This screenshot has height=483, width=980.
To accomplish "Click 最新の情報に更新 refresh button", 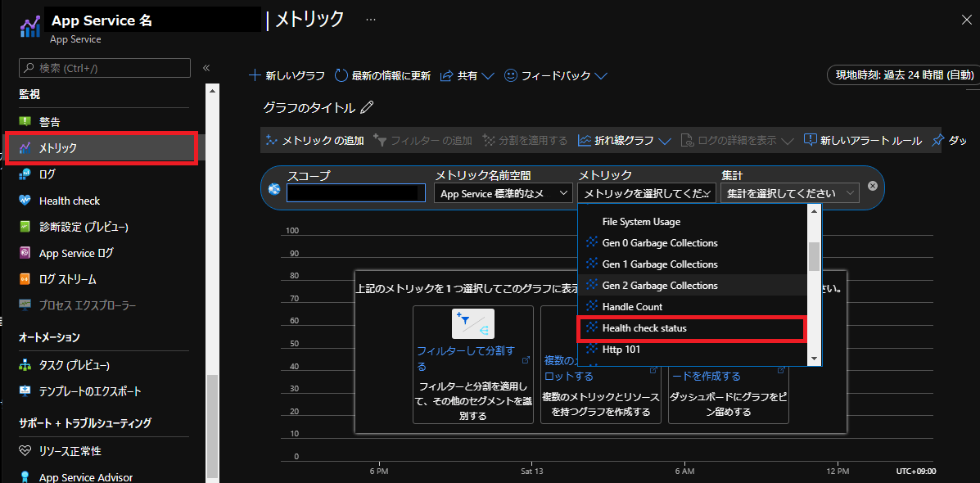I will (382, 75).
